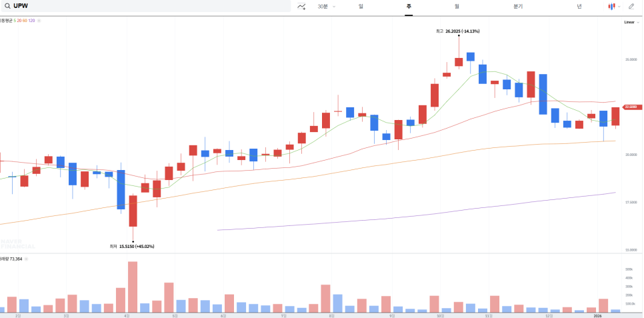Switch to the quarterly (분기) tab
Screen dimensions: 644x318
click(x=518, y=6)
